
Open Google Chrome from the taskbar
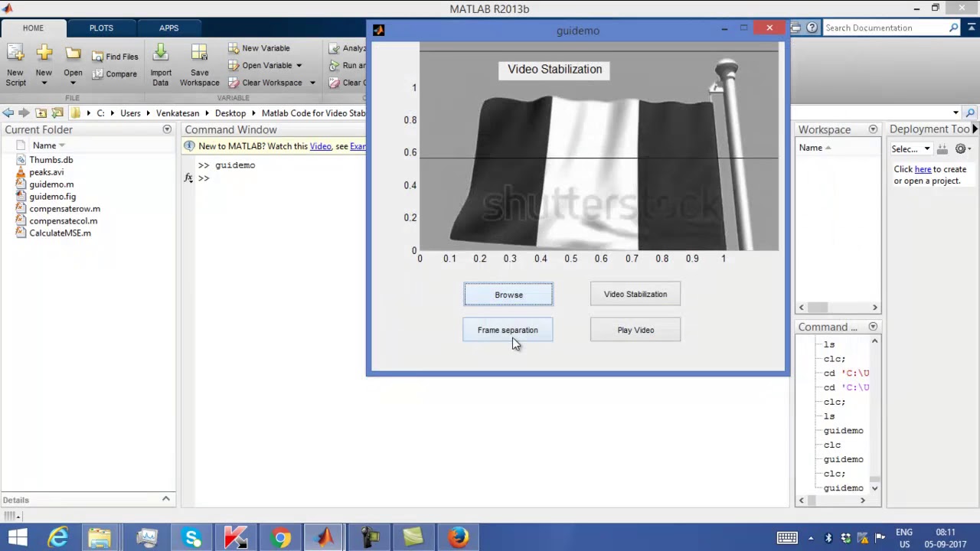point(281,538)
